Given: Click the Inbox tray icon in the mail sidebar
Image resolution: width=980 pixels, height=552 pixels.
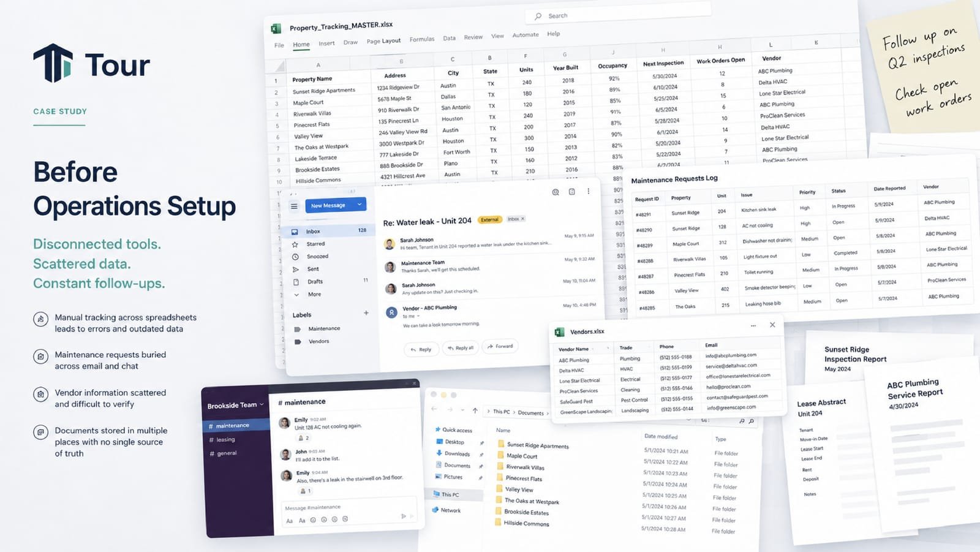Looking at the screenshot, I should (295, 232).
